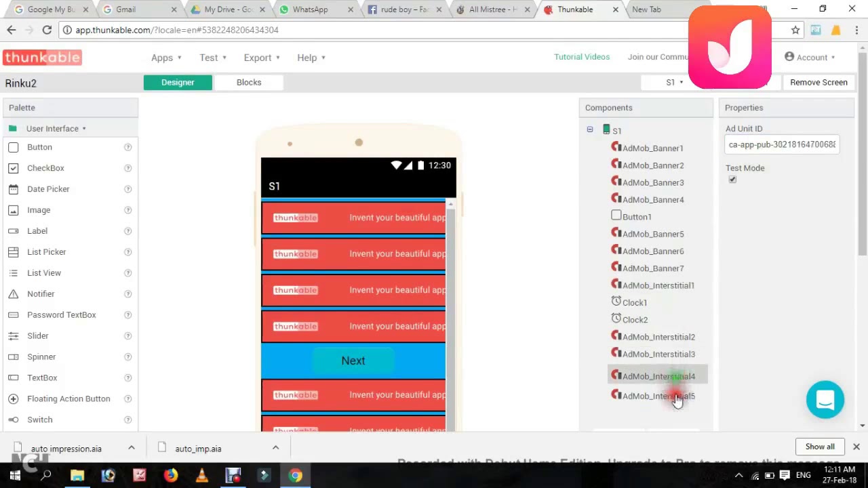Click the Date Picker palette icon
This screenshot has height=488, width=868.
point(14,189)
